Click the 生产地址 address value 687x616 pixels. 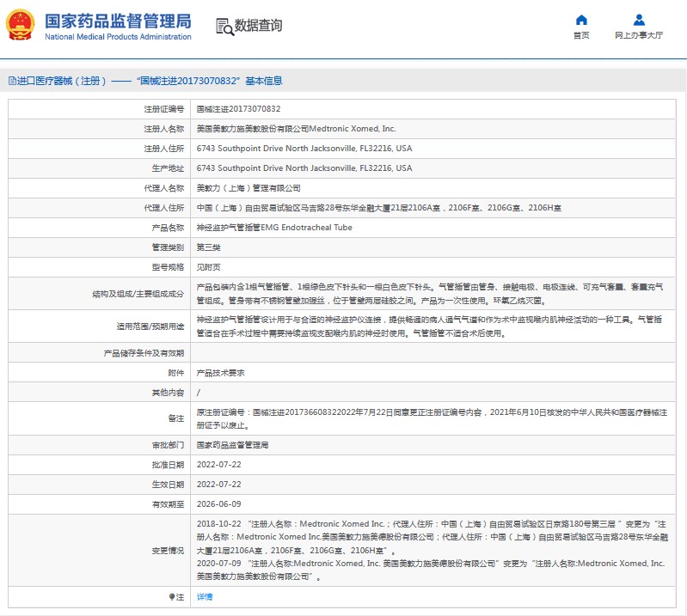tap(304, 168)
